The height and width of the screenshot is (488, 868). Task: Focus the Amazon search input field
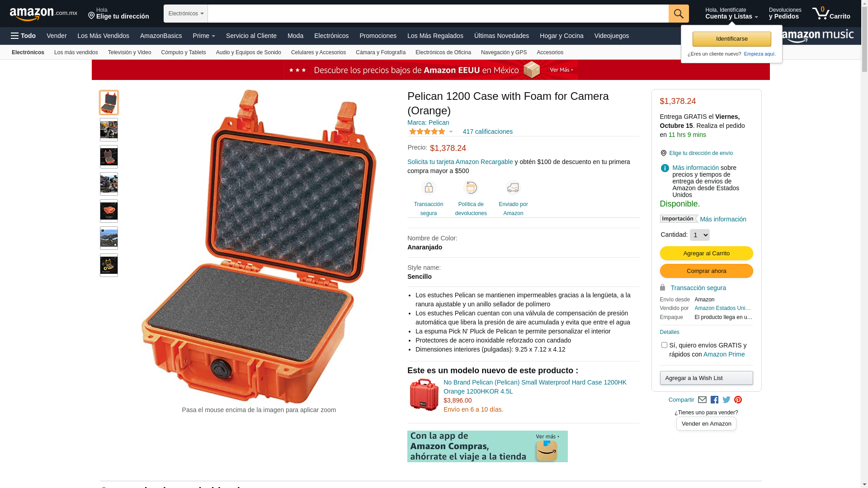pyautogui.click(x=438, y=14)
